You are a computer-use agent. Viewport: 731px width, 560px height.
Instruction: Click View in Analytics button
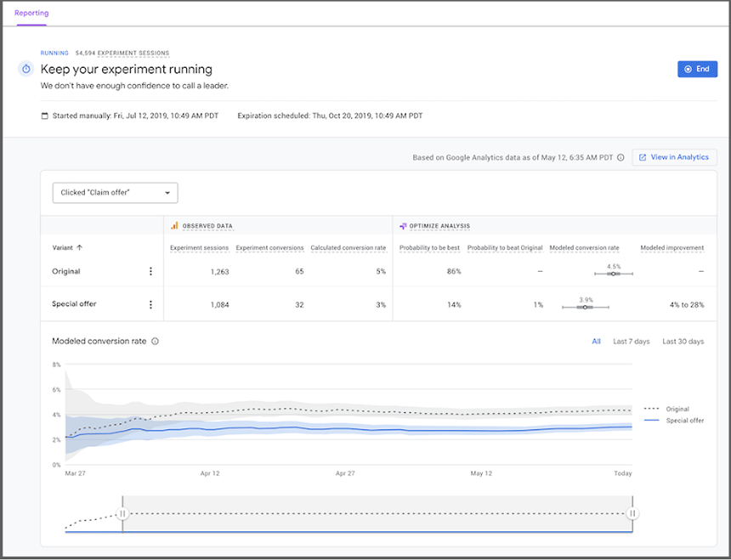pos(674,157)
